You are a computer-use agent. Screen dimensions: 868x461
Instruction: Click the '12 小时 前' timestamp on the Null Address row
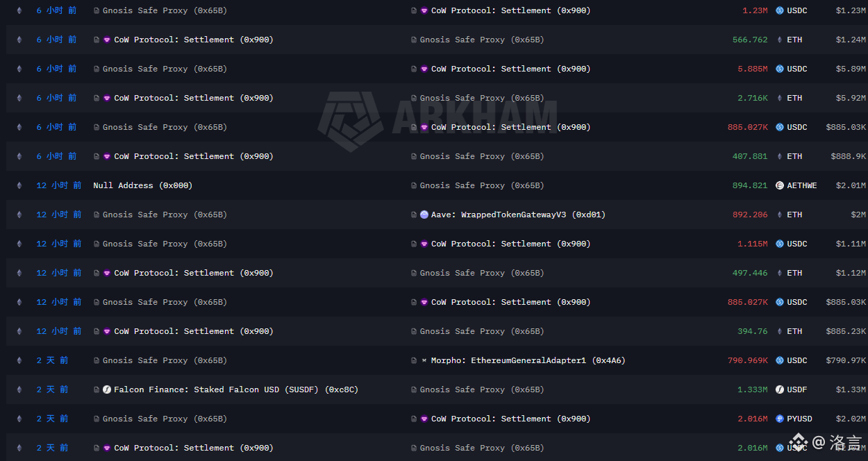click(59, 185)
